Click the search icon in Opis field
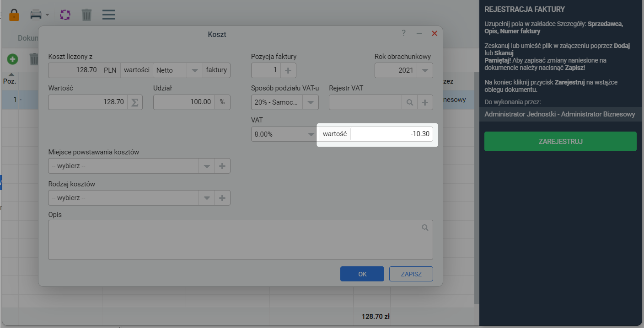The height and width of the screenshot is (328, 644). (425, 227)
